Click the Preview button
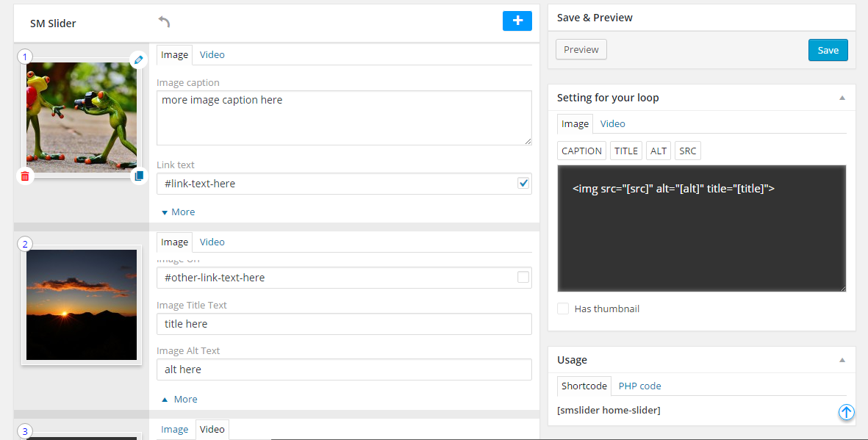868x440 pixels. pos(581,50)
